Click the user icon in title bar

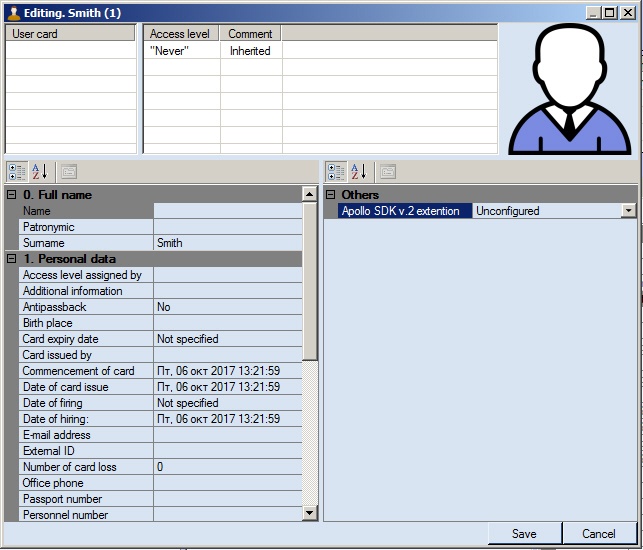coord(14,13)
